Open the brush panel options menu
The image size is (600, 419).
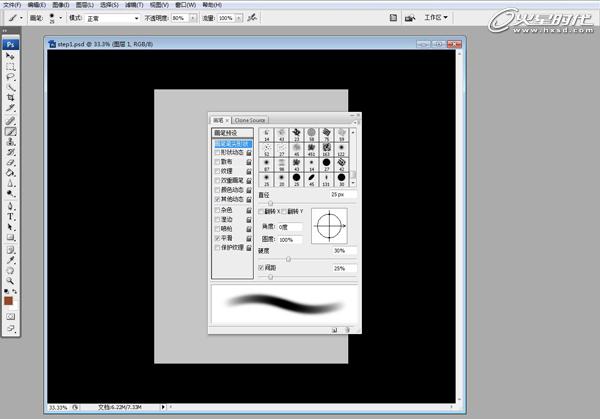[x=355, y=122]
